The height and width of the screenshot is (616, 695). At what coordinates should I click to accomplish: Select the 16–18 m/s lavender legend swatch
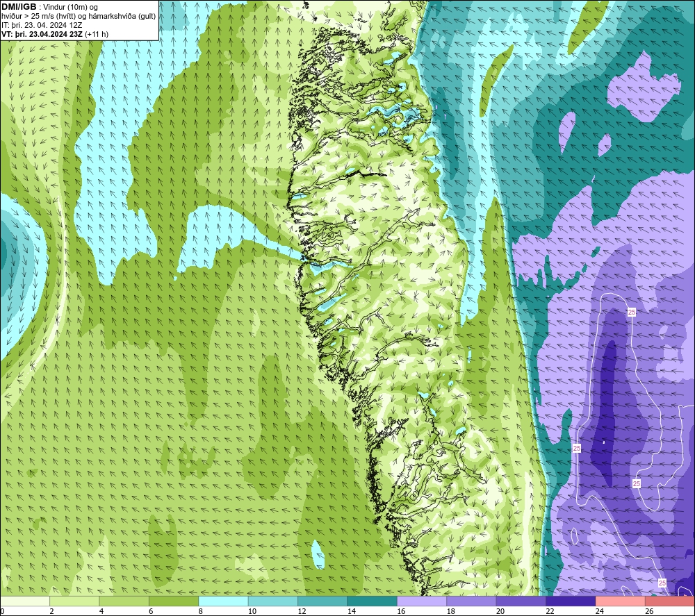pyautogui.click(x=422, y=601)
